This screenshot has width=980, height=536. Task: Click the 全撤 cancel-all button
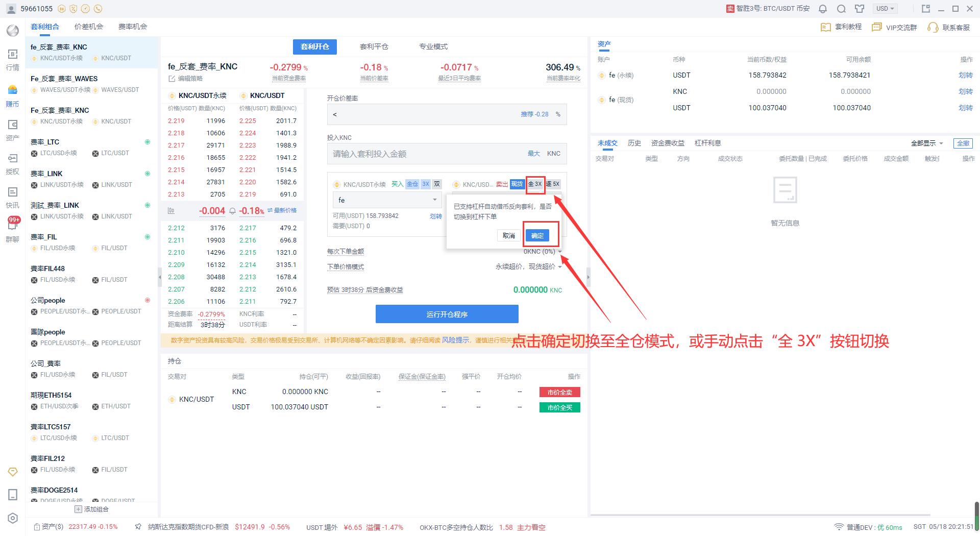click(963, 143)
